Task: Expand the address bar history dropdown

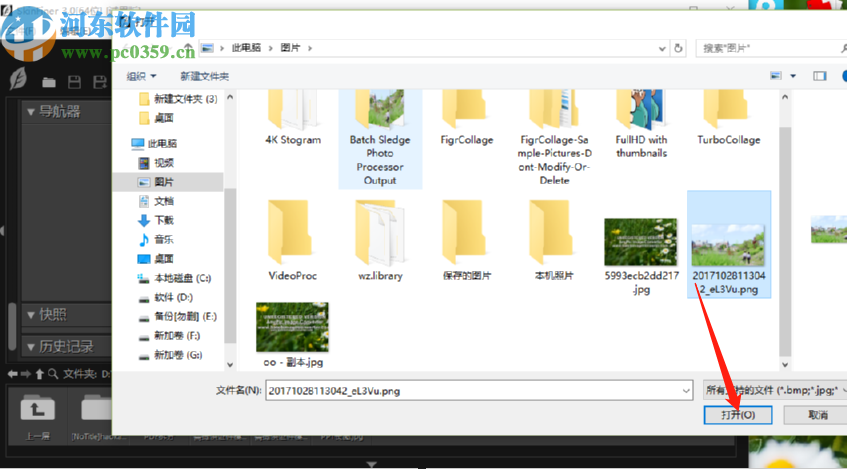Action: pos(662,48)
